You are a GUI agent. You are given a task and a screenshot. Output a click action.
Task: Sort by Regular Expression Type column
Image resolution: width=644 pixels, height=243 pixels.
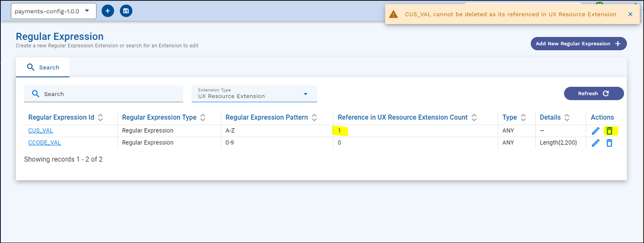(x=203, y=118)
